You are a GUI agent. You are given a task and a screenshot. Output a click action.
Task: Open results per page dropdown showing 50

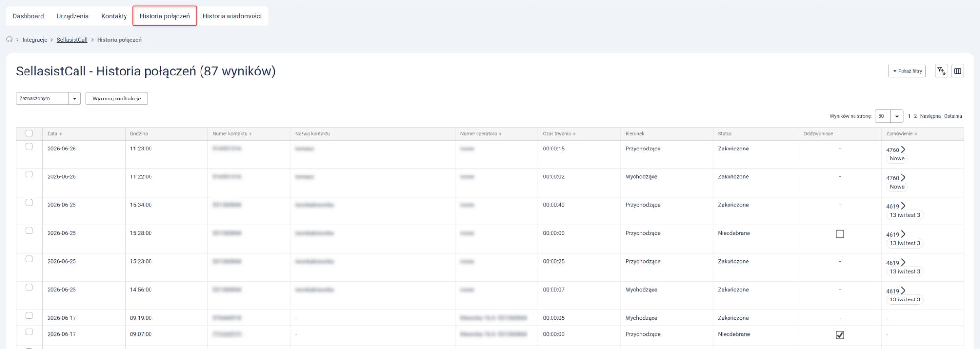coord(889,116)
